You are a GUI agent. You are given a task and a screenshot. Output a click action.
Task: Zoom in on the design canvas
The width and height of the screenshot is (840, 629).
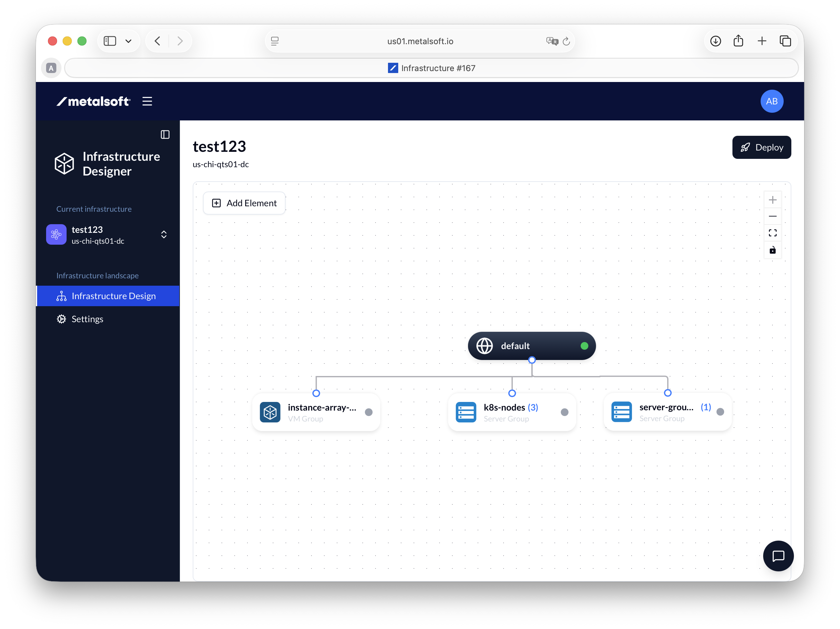pos(772,200)
